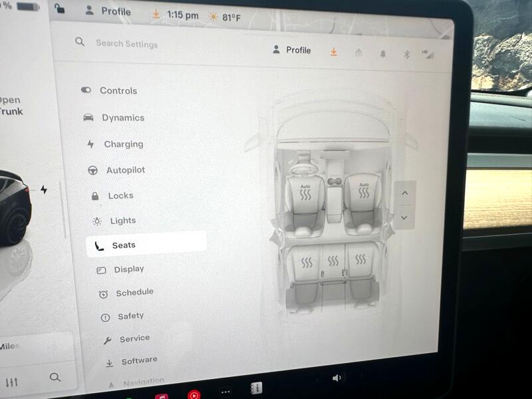The width and height of the screenshot is (532, 399).
Task: Turn on rear center seat heater
Action: tap(333, 261)
